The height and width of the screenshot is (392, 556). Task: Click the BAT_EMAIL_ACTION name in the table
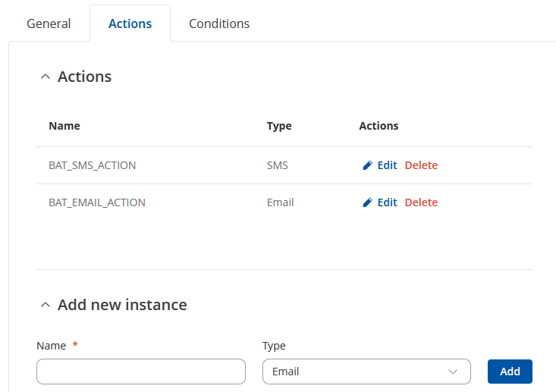coord(97,202)
